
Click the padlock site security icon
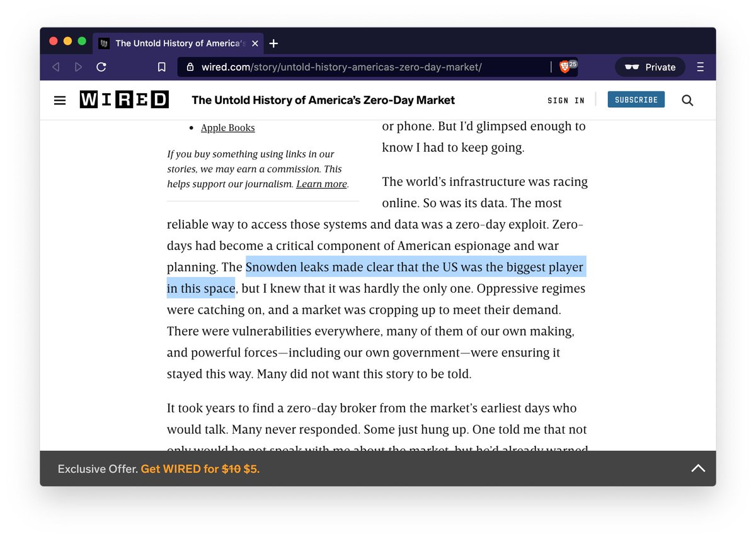click(190, 66)
